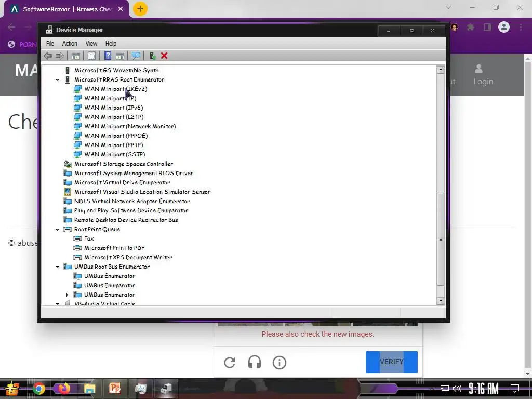This screenshot has width=532, height=399.
Task: Click the Scan for hardware changes monitor icon
Action: tap(136, 56)
